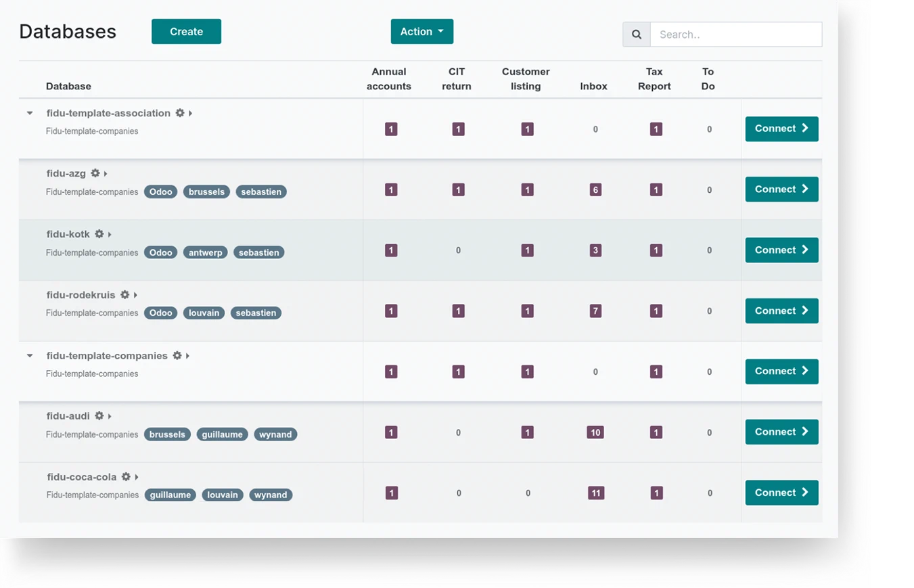Connect to fidu-kotk database
Screen dimensions: 914x588
coord(782,250)
